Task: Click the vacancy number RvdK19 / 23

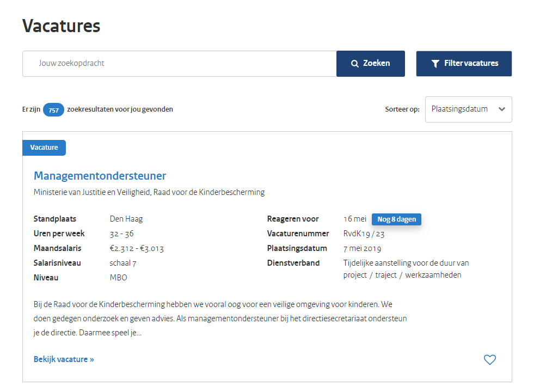Action: click(x=364, y=234)
